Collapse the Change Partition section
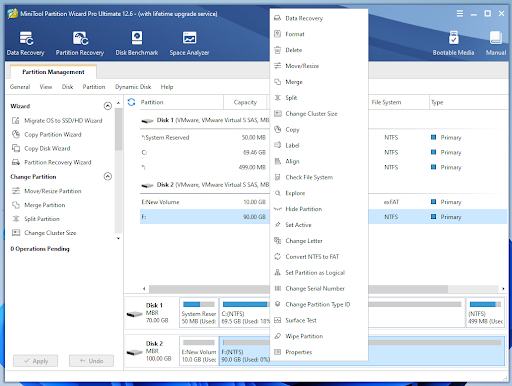The image size is (512, 386). 108,176
